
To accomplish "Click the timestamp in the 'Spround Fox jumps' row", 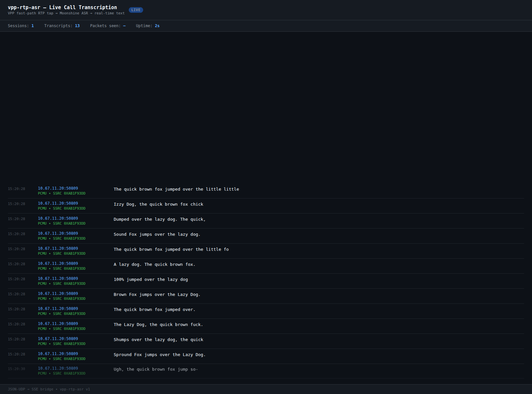I will pos(16,354).
